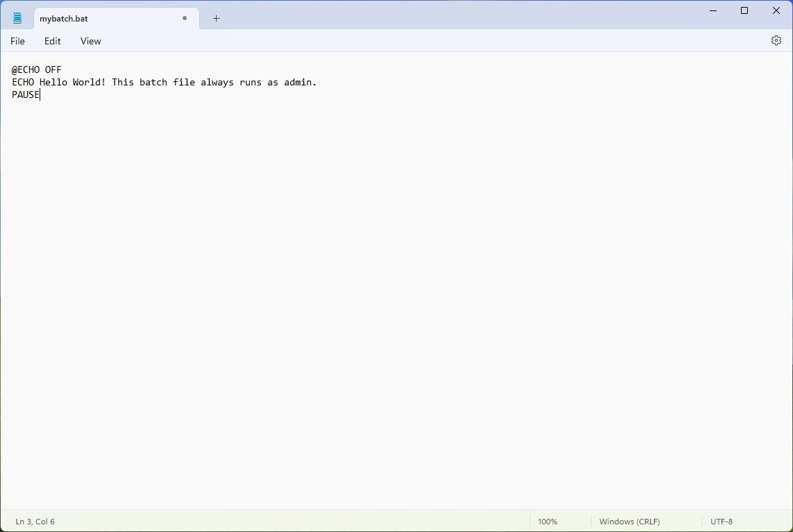Click the 100% zoom level indicator
The width and height of the screenshot is (793, 532).
(548, 521)
